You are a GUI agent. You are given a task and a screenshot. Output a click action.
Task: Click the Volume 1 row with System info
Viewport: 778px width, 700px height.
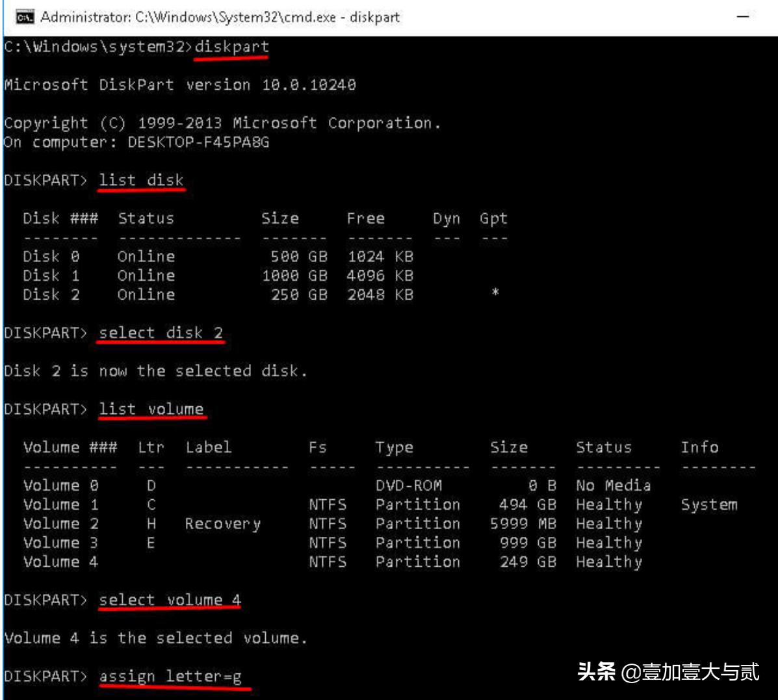[x=62, y=504]
